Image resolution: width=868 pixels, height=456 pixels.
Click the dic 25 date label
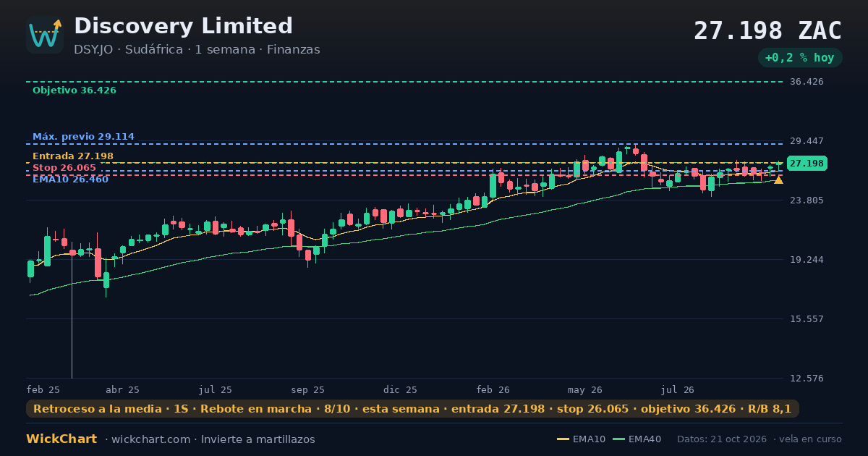pos(401,389)
